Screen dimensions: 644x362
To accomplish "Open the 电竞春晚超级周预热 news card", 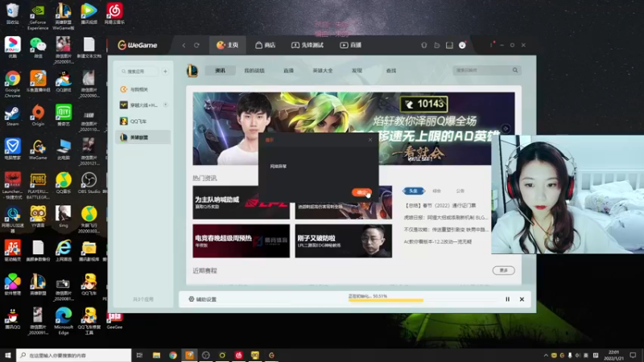I will tap(241, 241).
